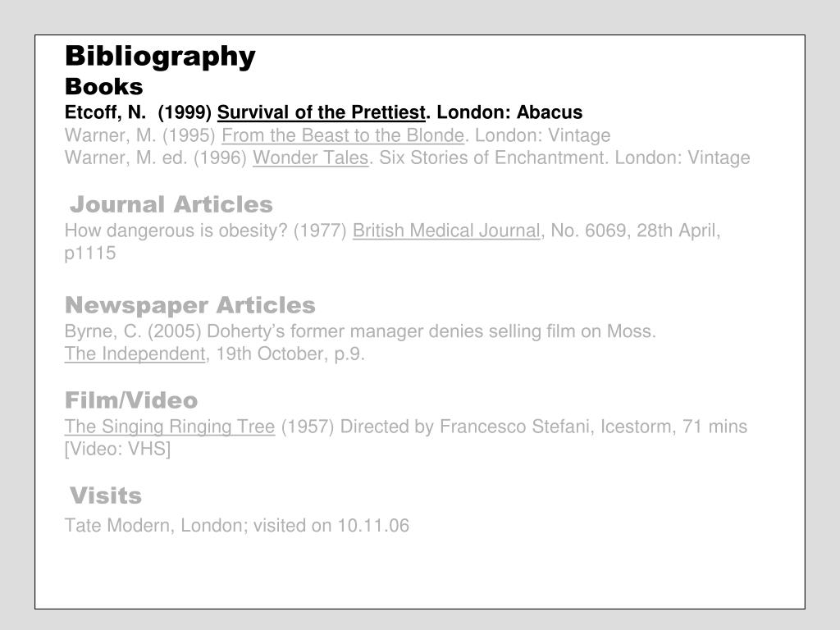Click the p1115 page reference
This screenshot has height=630, width=840.
coord(90,254)
